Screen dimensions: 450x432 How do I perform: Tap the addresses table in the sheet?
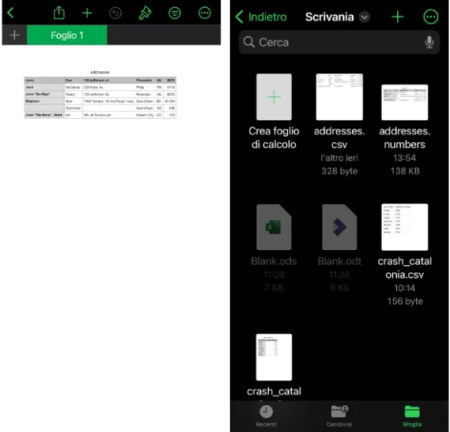[x=100, y=97]
